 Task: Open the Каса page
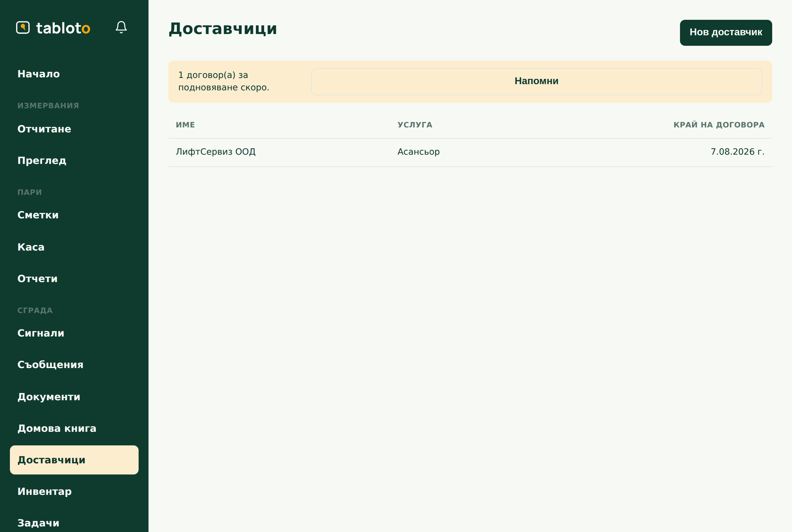tap(74, 247)
